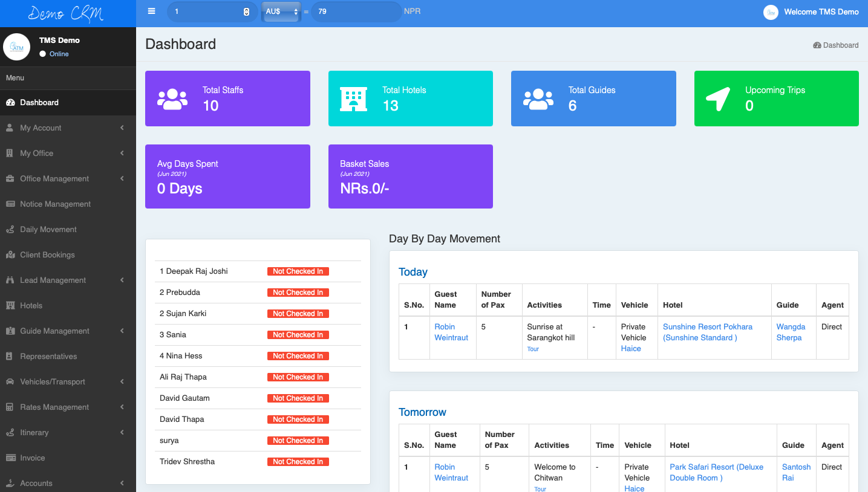The image size is (868, 492).
Task: Click the converted NPR value field
Action: [x=357, y=11]
